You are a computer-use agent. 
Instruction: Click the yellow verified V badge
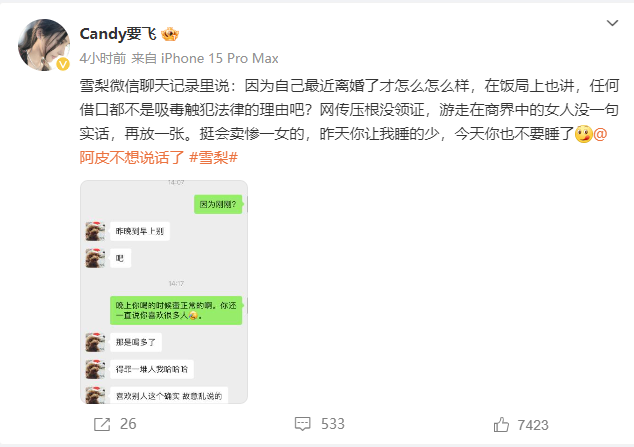(x=63, y=64)
